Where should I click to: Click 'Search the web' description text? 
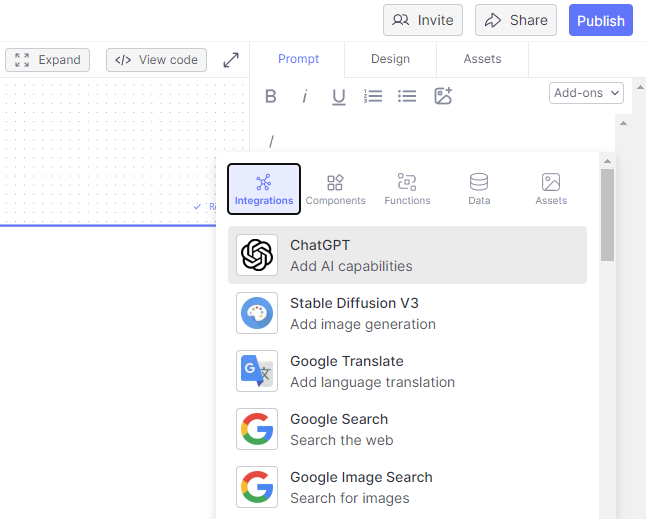point(342,440)
